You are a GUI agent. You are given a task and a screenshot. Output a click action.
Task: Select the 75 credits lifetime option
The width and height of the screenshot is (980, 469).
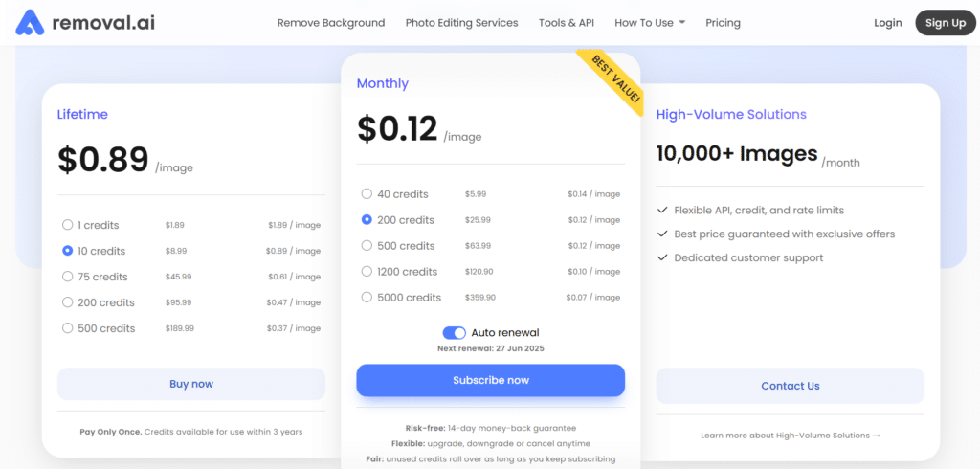68,277
